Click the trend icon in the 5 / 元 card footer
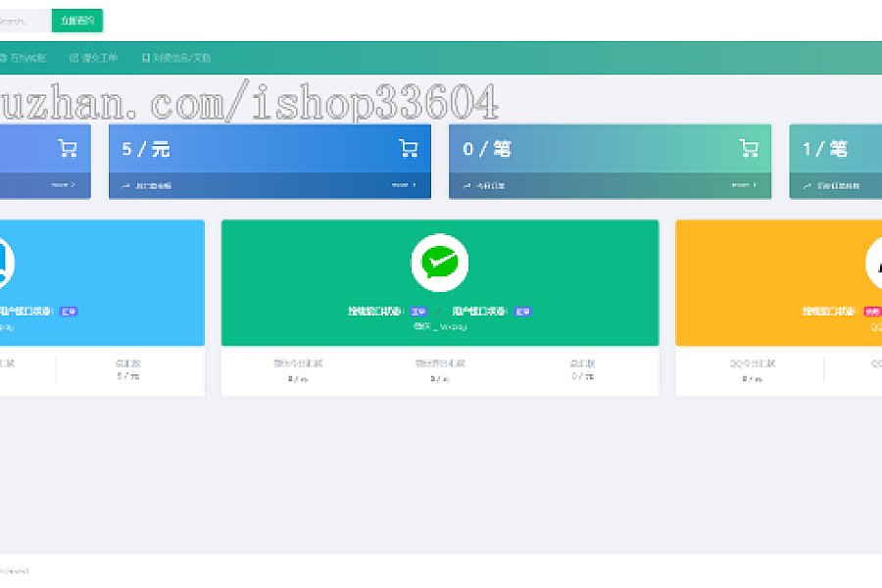This screenshot has height=588, width=882. [x=126, y=185]
